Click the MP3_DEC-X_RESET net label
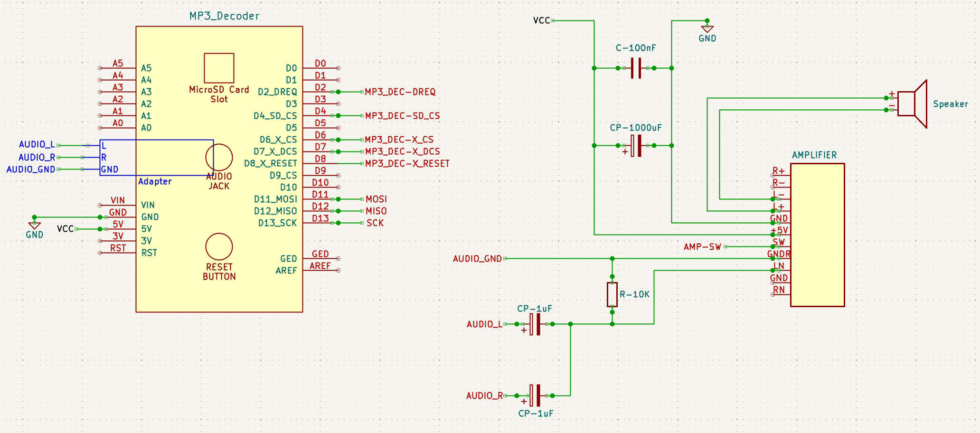The image size is (980, 433). pos(407,163)
